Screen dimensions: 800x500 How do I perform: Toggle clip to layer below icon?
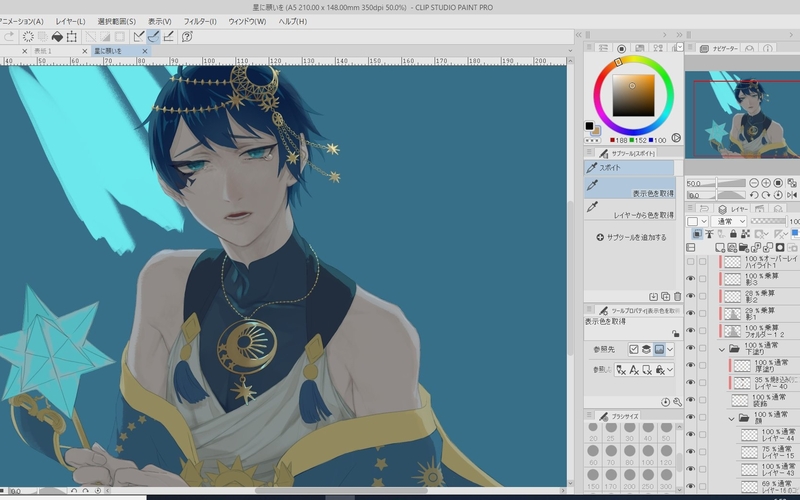[697, 234]
